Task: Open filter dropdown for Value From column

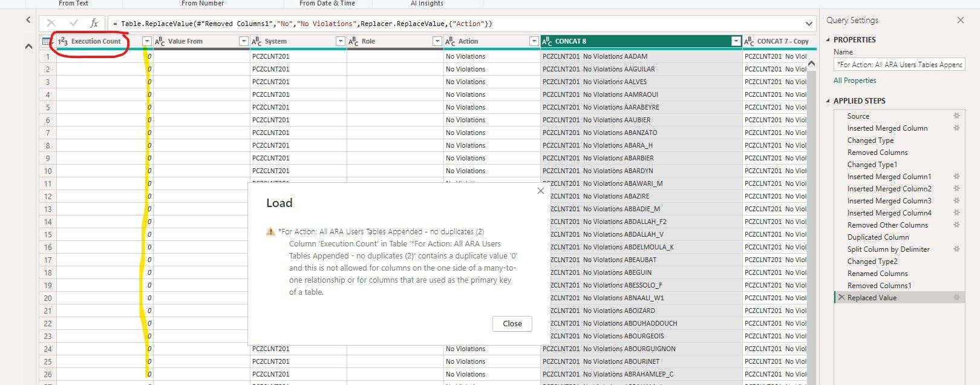Action: click(243, 41)
